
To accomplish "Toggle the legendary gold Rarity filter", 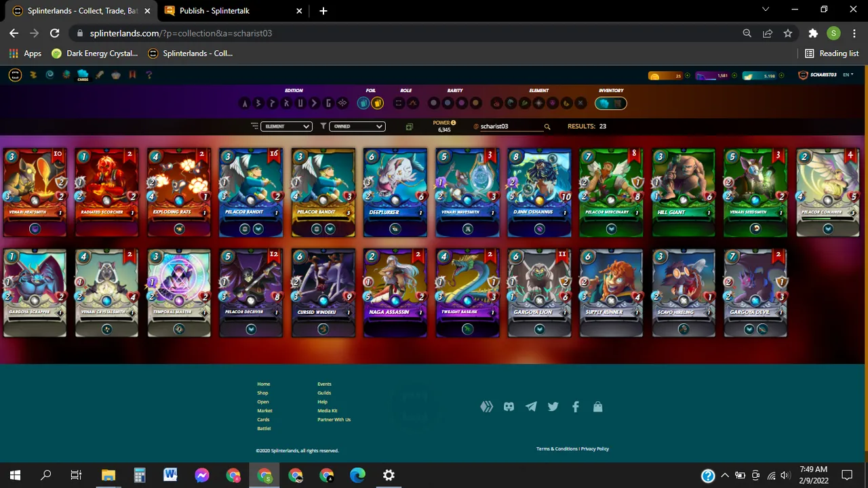I will 476,103.
